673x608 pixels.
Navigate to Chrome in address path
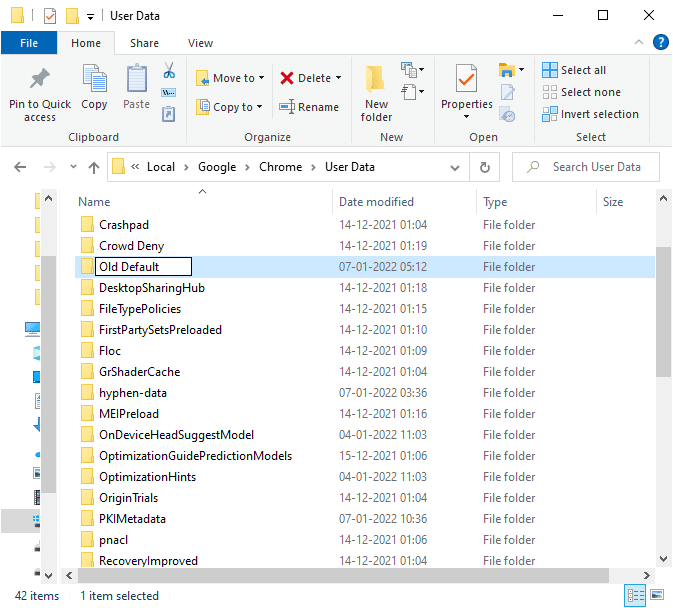[x=280, y=167]
